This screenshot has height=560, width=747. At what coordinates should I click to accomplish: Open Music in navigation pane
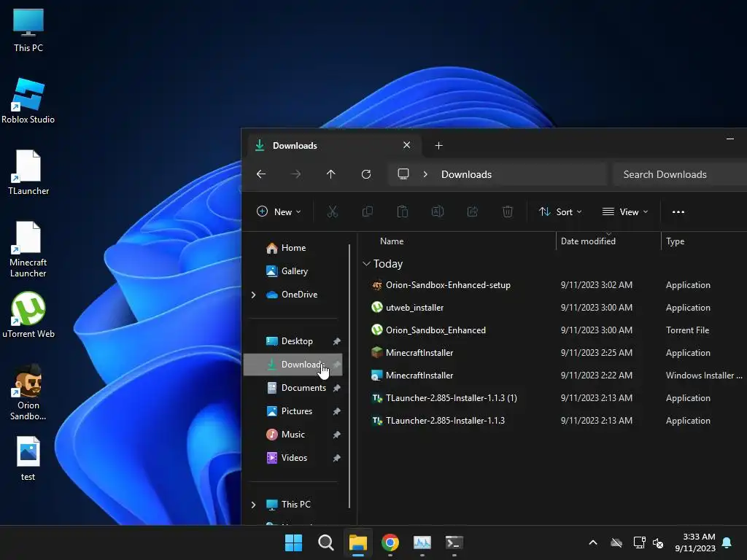coord(293,435)
